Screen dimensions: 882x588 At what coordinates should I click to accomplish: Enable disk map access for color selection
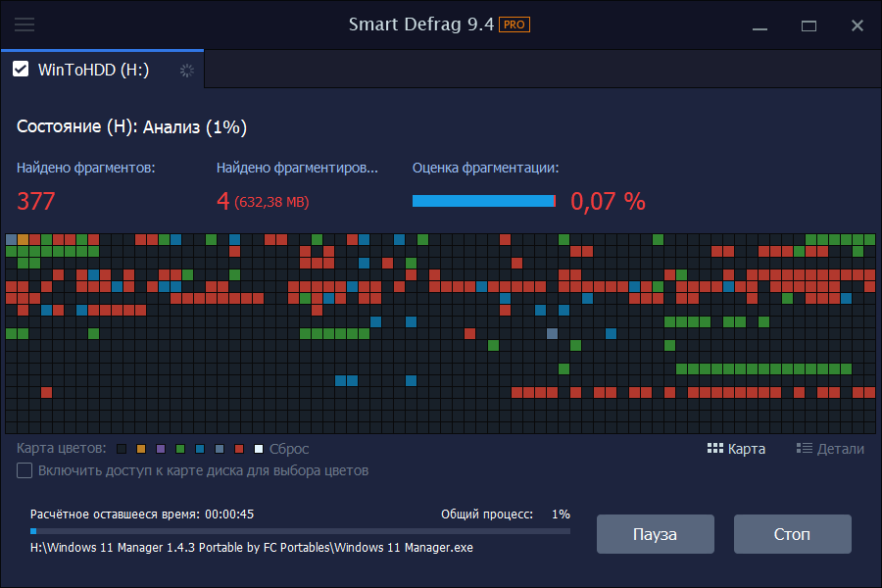click(x=24, y=470)
